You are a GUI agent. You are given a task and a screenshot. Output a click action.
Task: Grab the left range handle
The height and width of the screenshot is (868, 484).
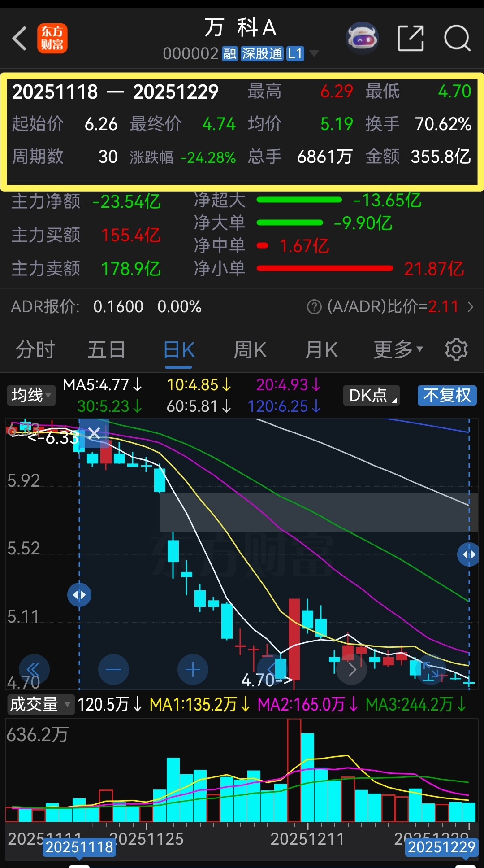coord(79,595)
